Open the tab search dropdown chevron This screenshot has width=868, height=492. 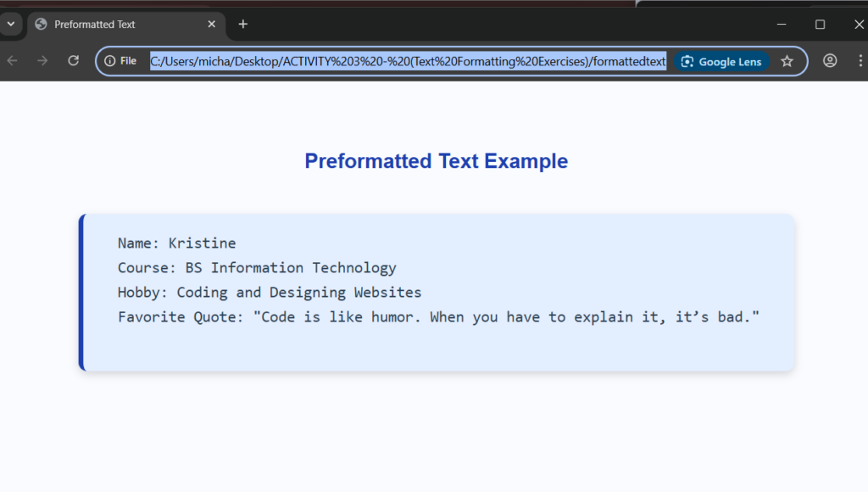pos(10,24)
